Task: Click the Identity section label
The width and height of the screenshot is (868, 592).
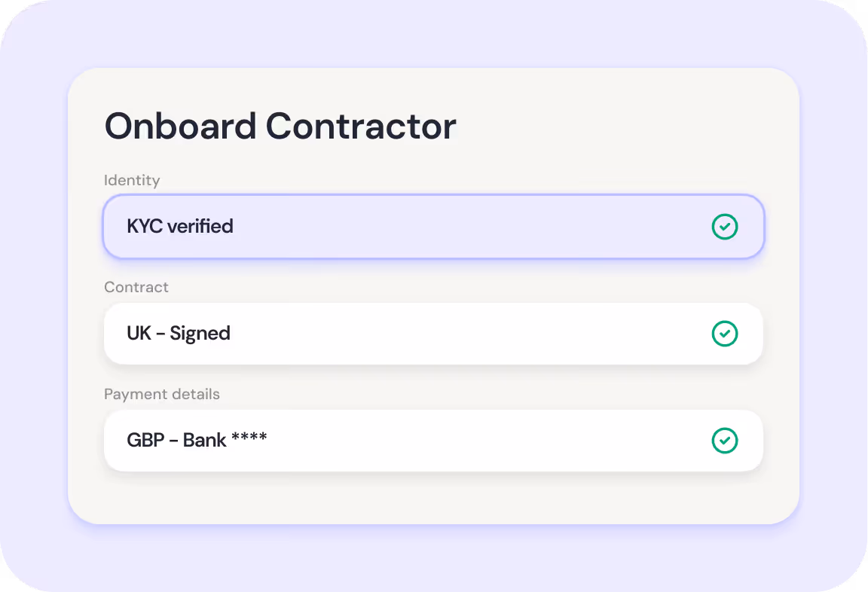Action: [x=132, y=180]
